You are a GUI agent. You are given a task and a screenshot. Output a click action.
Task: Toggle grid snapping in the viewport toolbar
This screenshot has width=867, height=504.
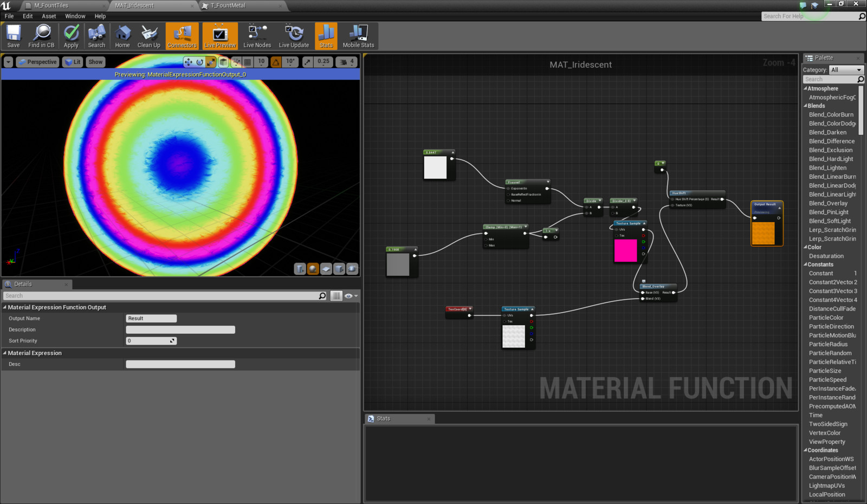click(x=248, y=62)
